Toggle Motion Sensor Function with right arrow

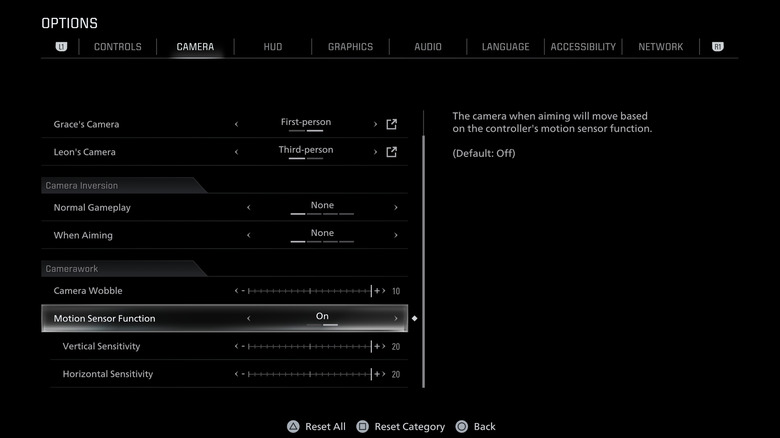(x=396, y=318)
